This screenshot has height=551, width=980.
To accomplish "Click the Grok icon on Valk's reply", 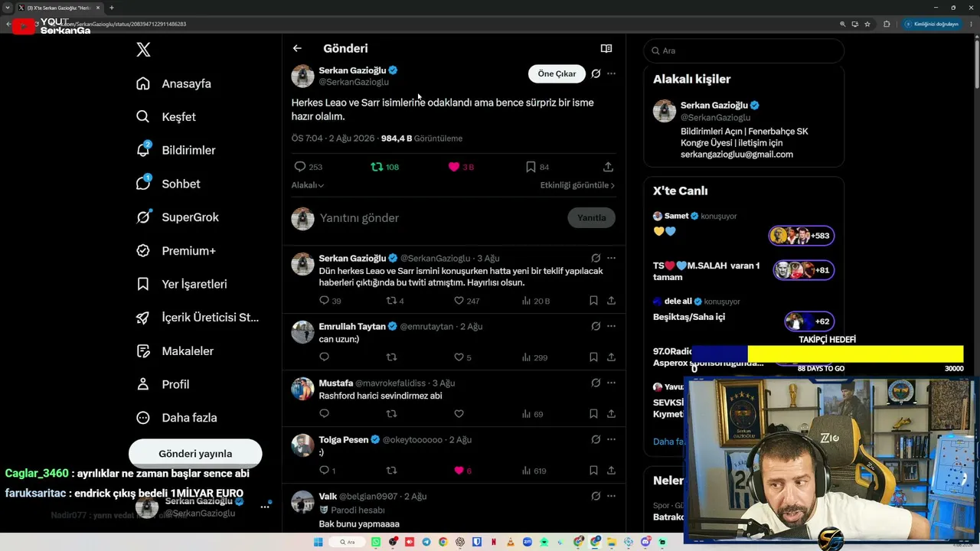I will pos(596,496).
